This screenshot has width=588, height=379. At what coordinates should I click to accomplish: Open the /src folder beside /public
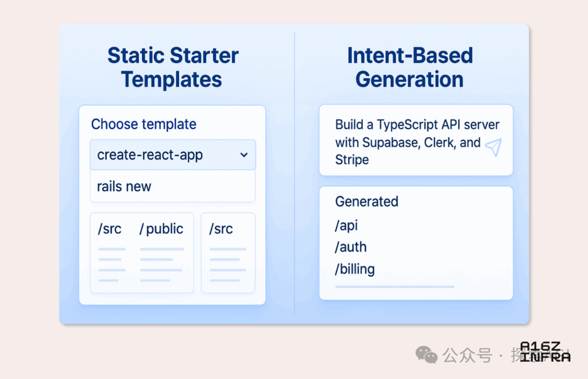(x=110, y=229)
